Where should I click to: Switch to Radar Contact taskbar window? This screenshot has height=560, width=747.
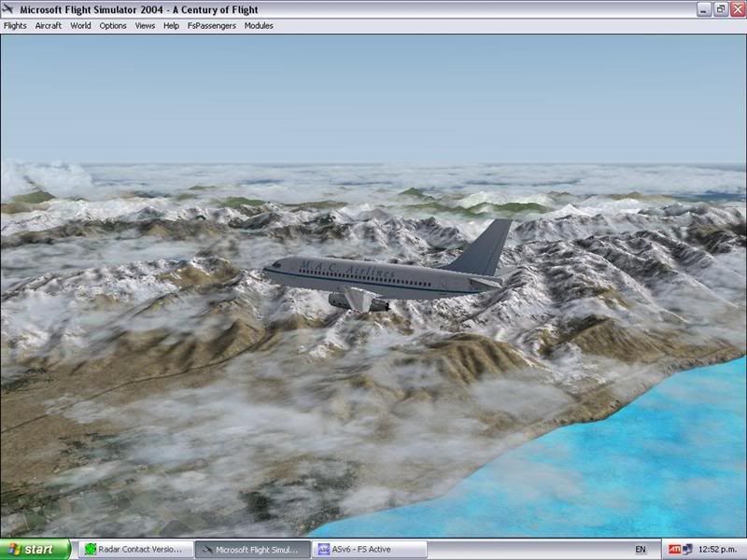click(x=134, y=550)
